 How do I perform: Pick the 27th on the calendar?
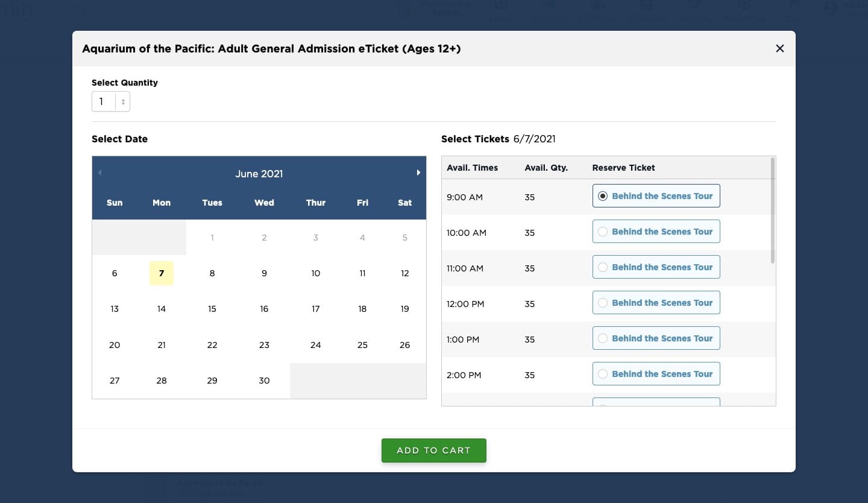115,381
